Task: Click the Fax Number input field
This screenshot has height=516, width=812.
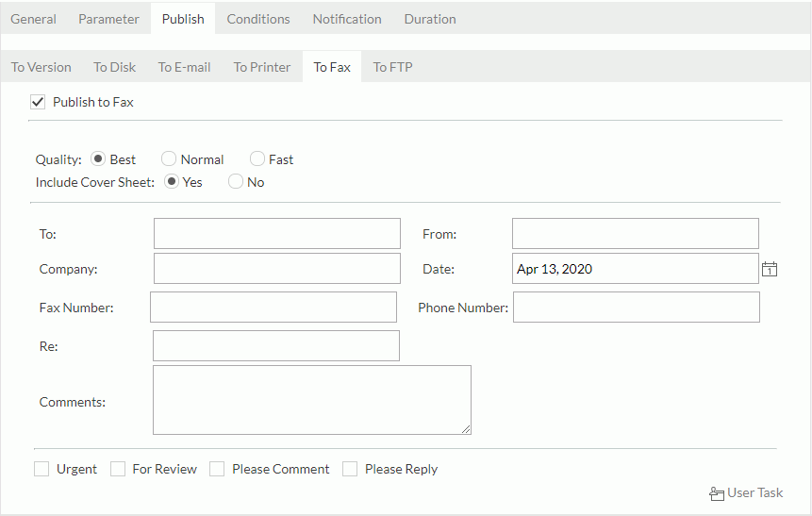Action: 273,308
